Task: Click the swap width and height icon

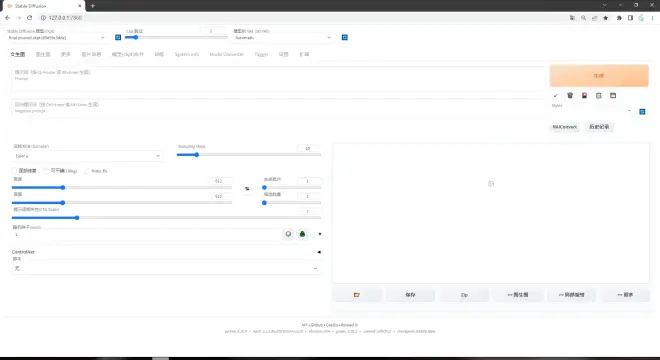Action: point(247,189)
